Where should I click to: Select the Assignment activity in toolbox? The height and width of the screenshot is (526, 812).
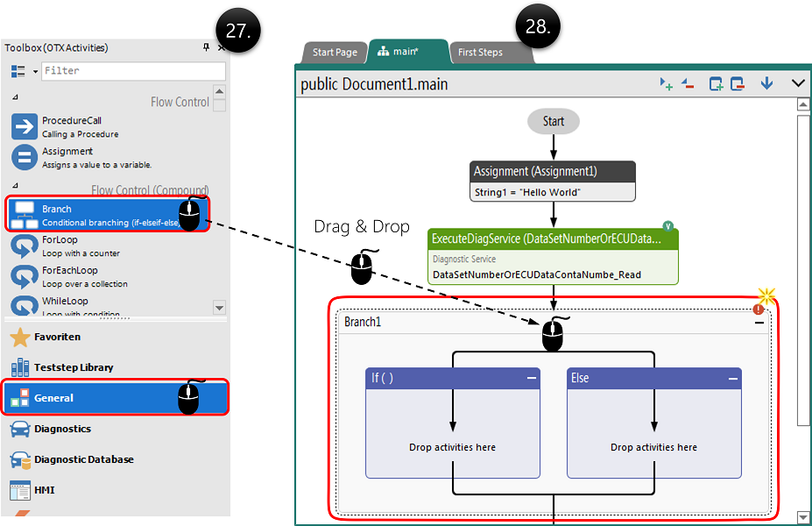[67, 157]
